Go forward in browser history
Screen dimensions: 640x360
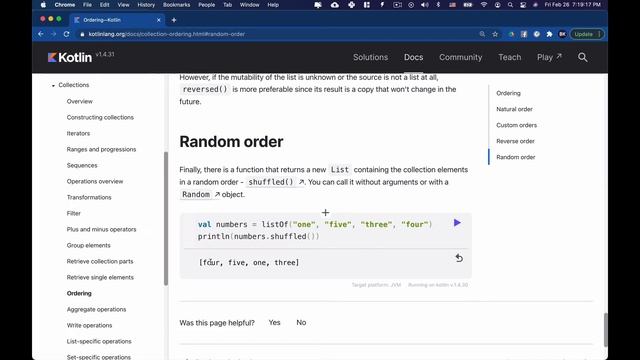pos(53,34)
